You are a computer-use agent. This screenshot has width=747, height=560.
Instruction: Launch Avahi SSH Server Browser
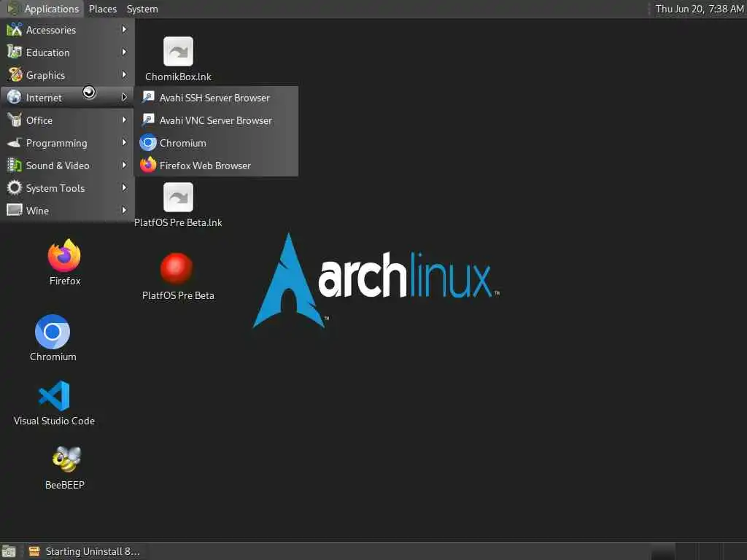(x=217, y=98)
